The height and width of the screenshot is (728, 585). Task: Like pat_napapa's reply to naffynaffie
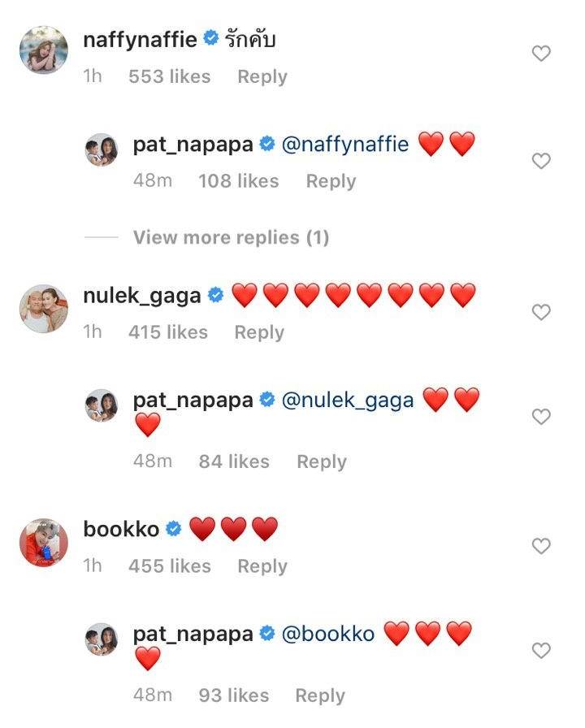540,162
